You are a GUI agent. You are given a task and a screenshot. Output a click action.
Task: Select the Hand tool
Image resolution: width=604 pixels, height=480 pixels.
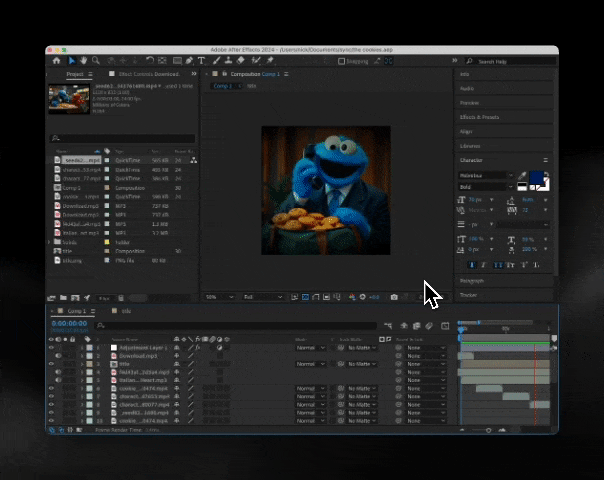(84, 60)
